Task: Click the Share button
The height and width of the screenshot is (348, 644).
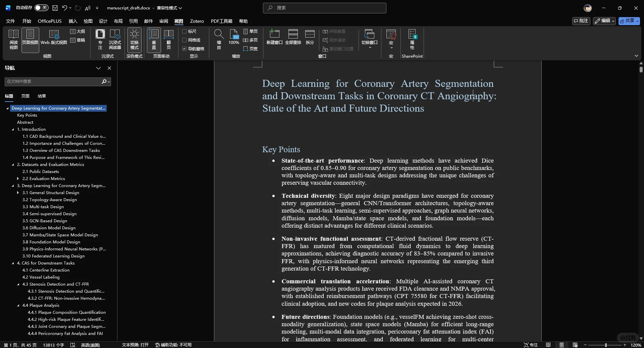Action: pyautogui.click(x=629, y=21)
